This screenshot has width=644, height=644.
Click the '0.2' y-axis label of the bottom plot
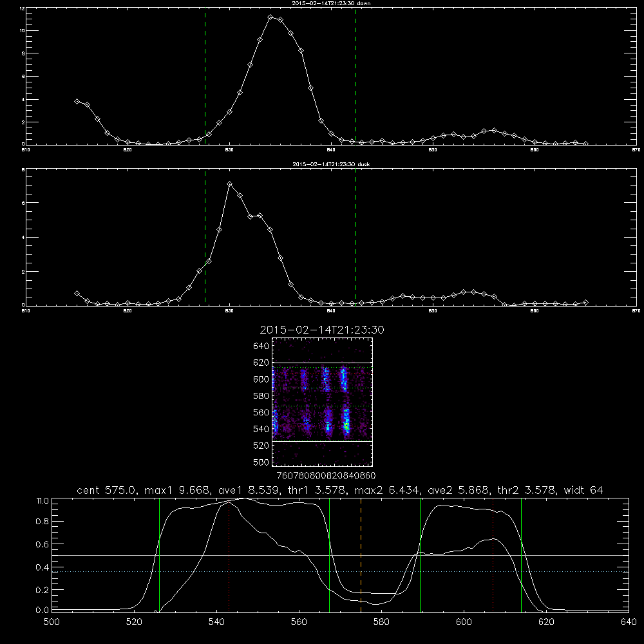click(43, 590)
